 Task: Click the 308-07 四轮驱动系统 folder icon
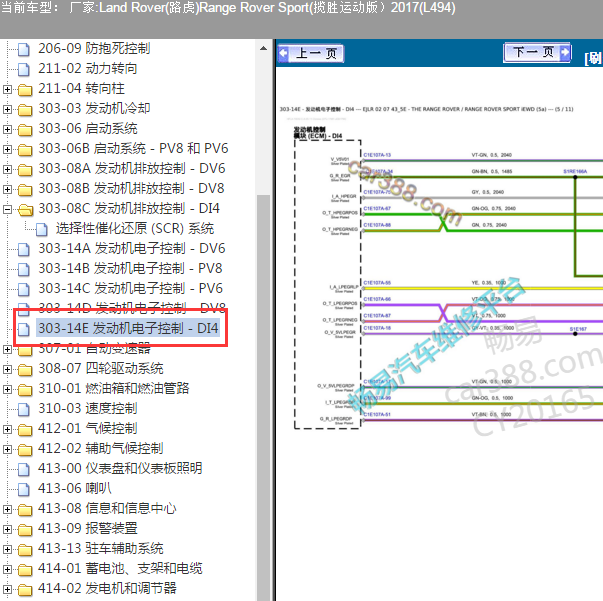pos(25,369)
